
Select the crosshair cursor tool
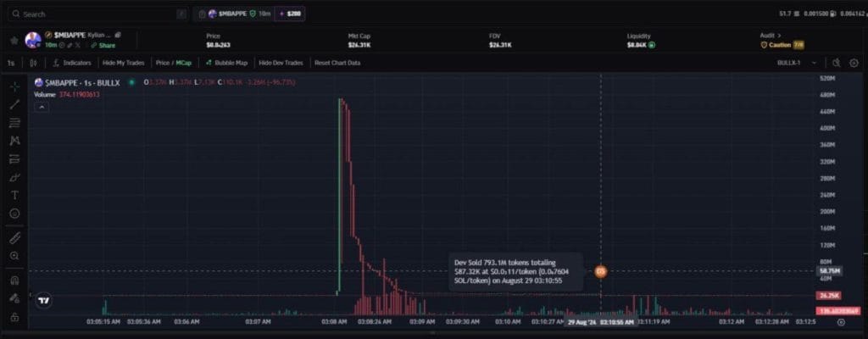click(14, 86)
